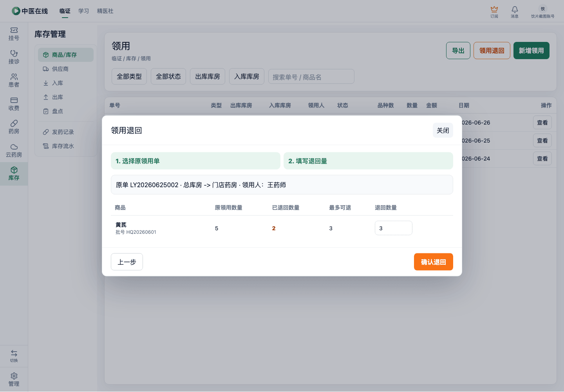The height and width of the screenshot is (392, 564).
Task: Switch to the 临证 top tab
Action: coord(65,11)
